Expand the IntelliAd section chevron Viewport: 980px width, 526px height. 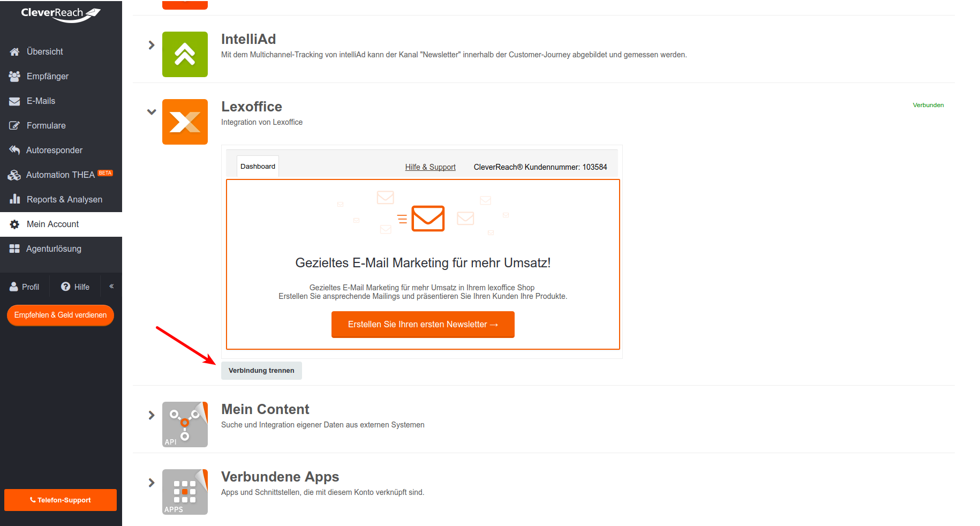(152, 45)
